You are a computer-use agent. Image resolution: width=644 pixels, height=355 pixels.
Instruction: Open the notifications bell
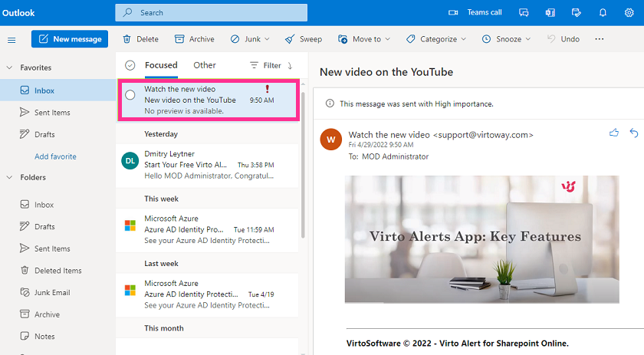tap(603, 13)
